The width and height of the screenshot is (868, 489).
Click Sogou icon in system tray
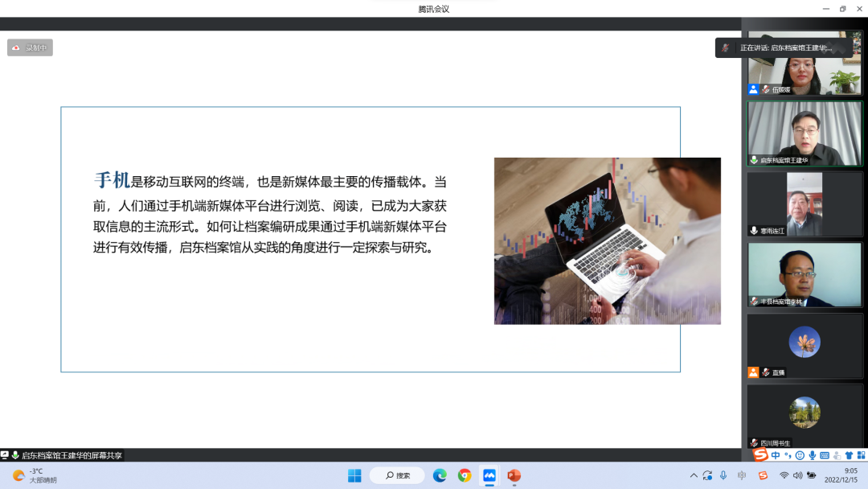pos(763,475)
